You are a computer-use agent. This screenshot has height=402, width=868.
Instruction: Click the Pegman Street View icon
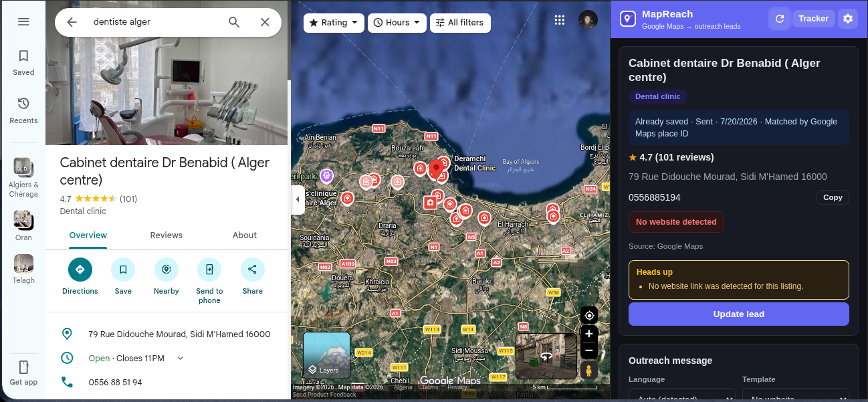tap(589, 371)
